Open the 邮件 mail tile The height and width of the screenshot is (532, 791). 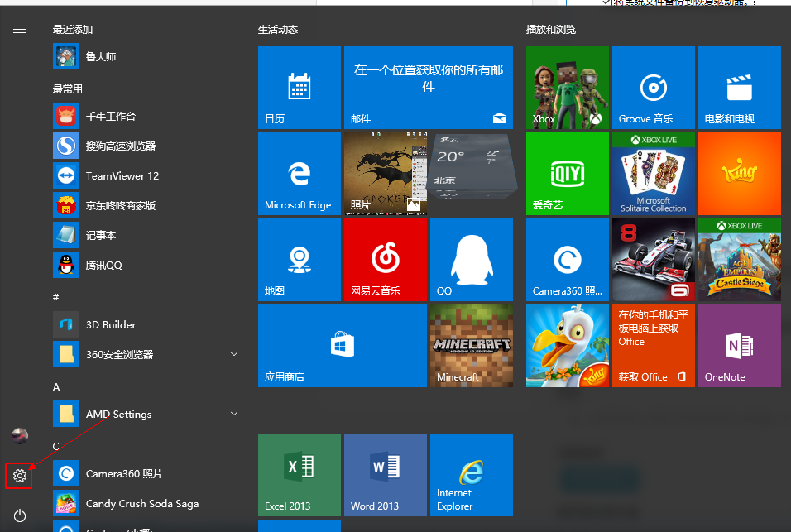(429, 88)
